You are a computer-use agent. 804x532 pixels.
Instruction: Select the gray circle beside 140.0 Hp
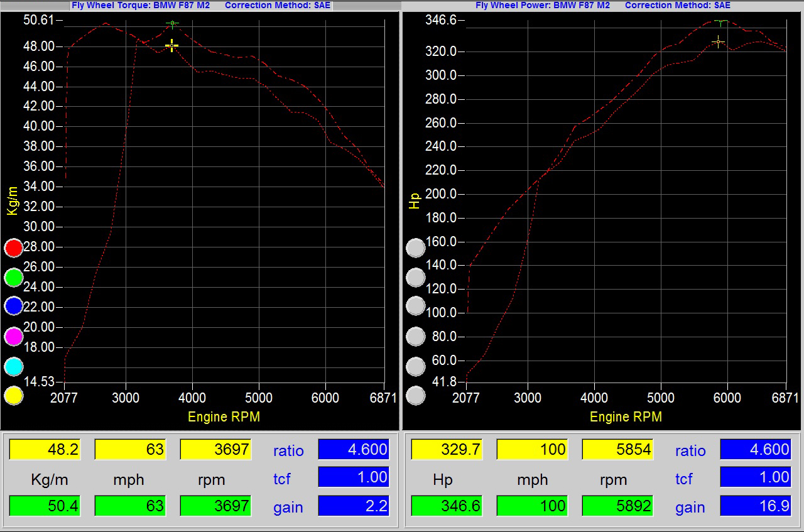coord(416,278)
